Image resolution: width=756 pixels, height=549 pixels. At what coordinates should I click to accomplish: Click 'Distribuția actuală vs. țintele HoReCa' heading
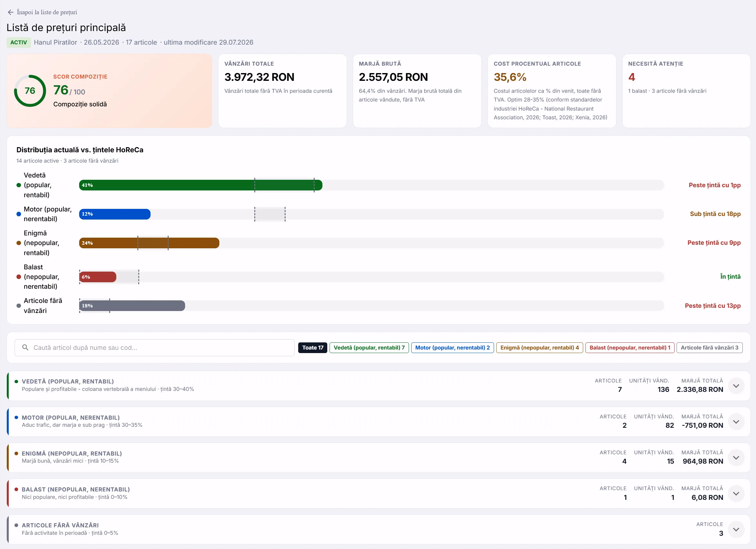point(80,150)
